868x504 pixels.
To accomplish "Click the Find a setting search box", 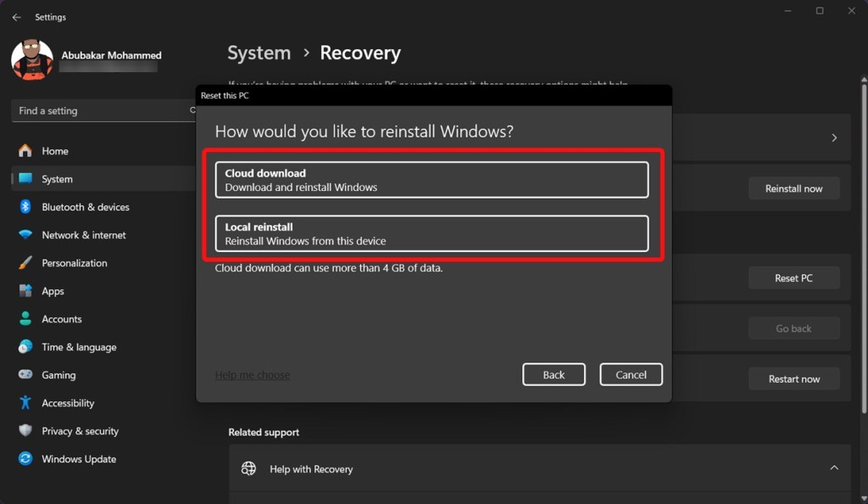I will coord(103,111).
